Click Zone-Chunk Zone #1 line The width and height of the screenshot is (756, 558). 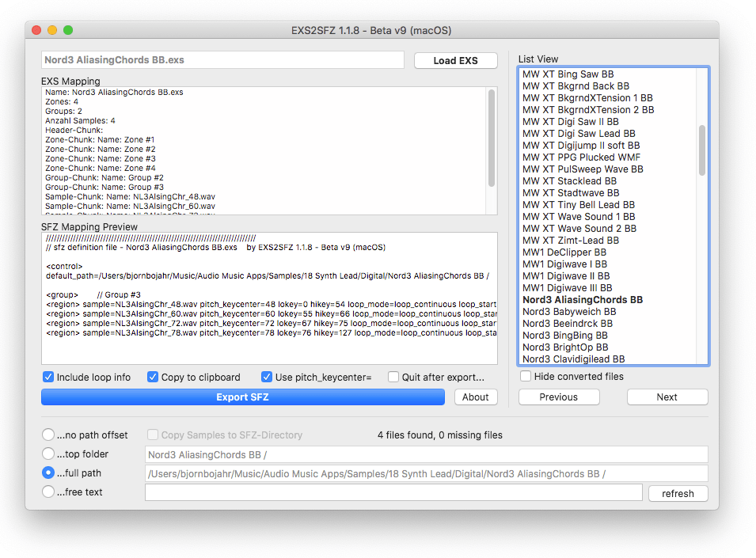tap(100, 140)
